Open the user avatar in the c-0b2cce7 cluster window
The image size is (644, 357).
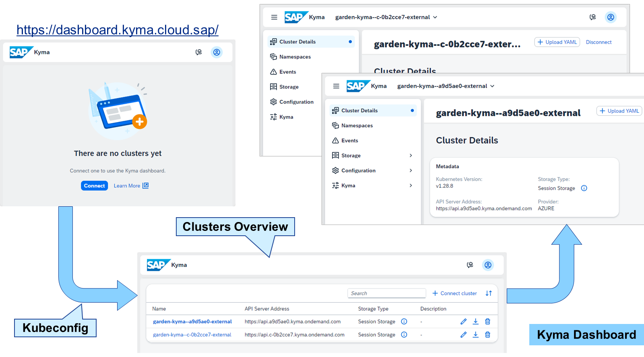[x=611, y=17]
